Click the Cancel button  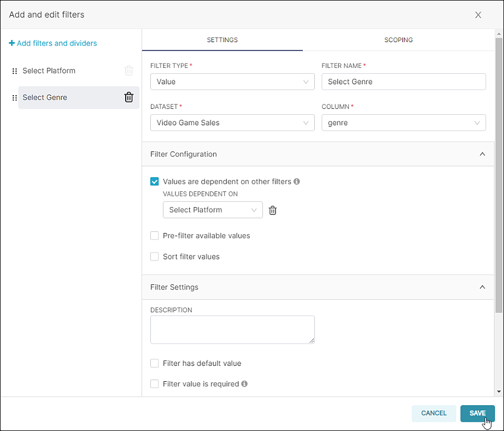(433, 413)
